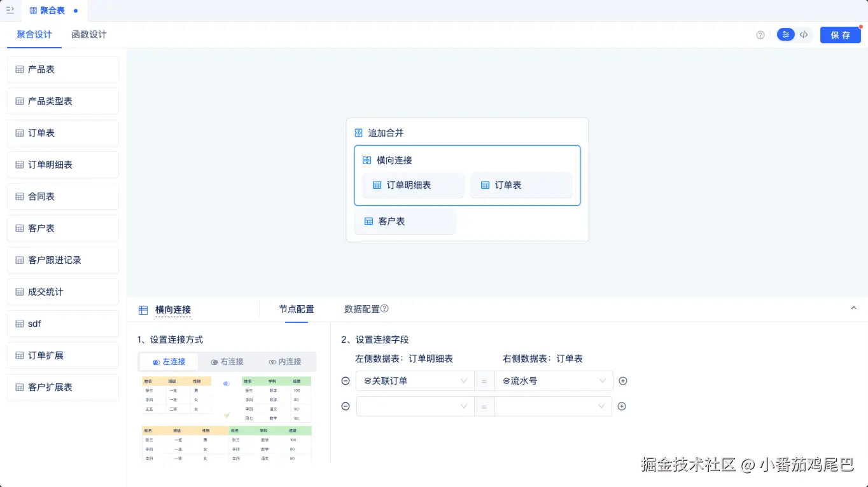
Task: Click the 2、设置连接字段 heading
Action: click(x=375, y=340)
